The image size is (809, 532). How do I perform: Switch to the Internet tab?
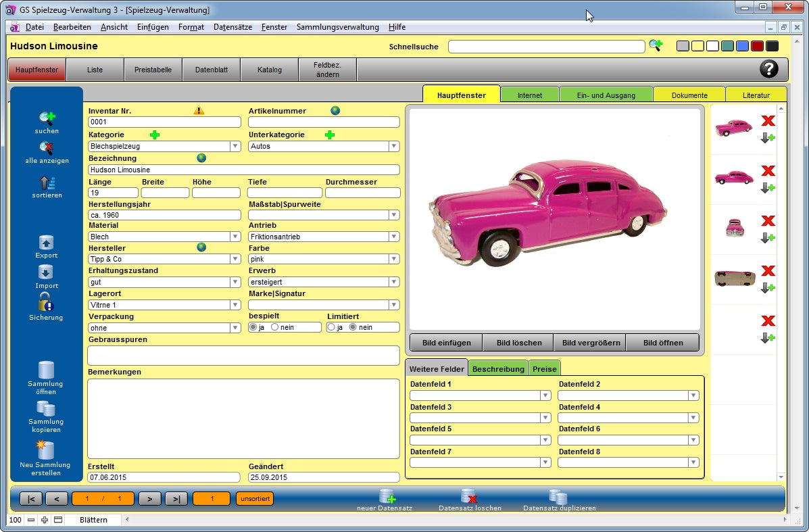(529, 95)
